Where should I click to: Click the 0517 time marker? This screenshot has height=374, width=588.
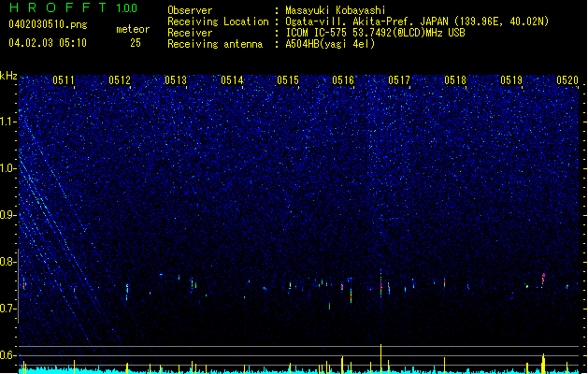tap(399, 80)
